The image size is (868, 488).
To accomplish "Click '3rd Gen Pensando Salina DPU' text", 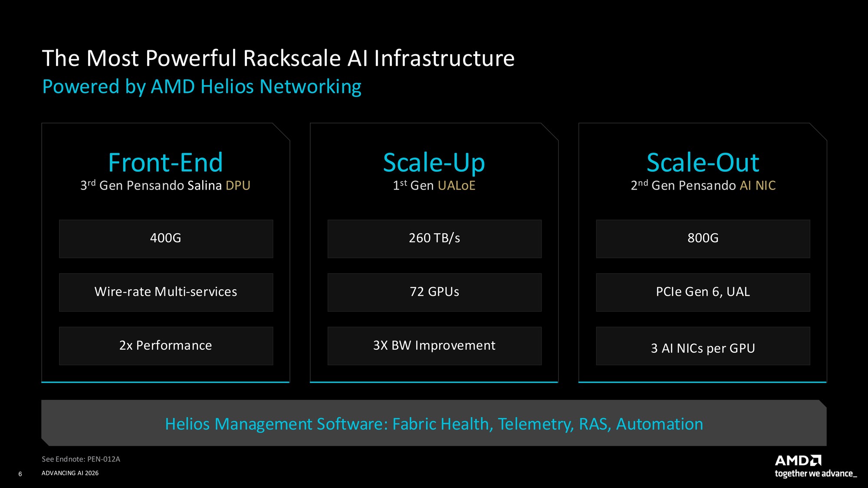I will (x=165, y=185).
